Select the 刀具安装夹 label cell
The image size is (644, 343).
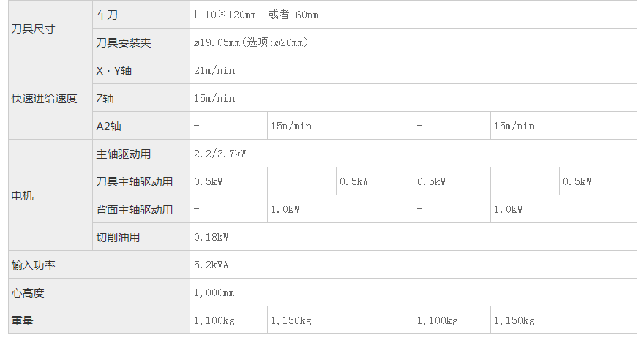point(124,43)
